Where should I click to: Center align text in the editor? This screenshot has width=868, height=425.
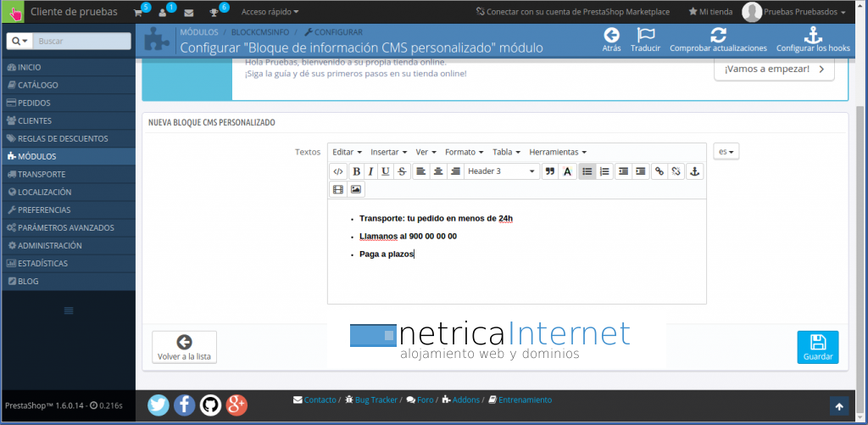coord(438,171)
